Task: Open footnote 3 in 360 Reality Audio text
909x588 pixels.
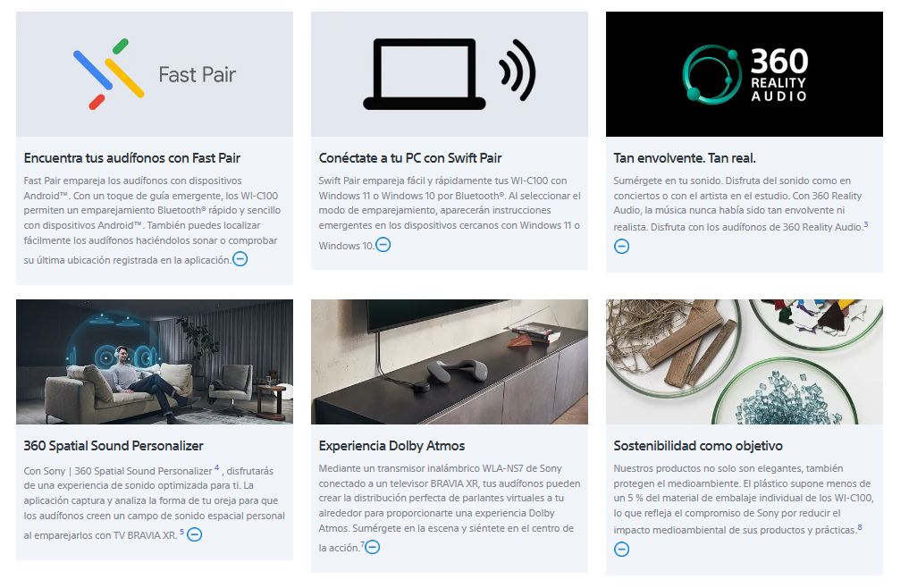Action: [866, 224]
